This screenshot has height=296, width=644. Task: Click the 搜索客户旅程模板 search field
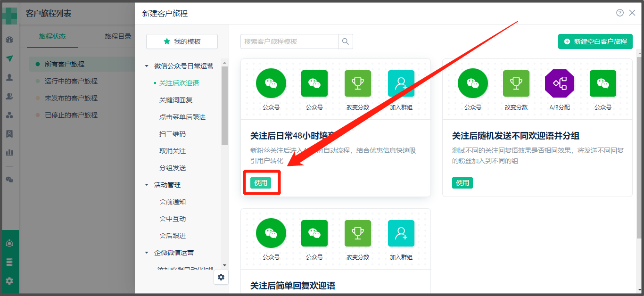coord(289,41)
